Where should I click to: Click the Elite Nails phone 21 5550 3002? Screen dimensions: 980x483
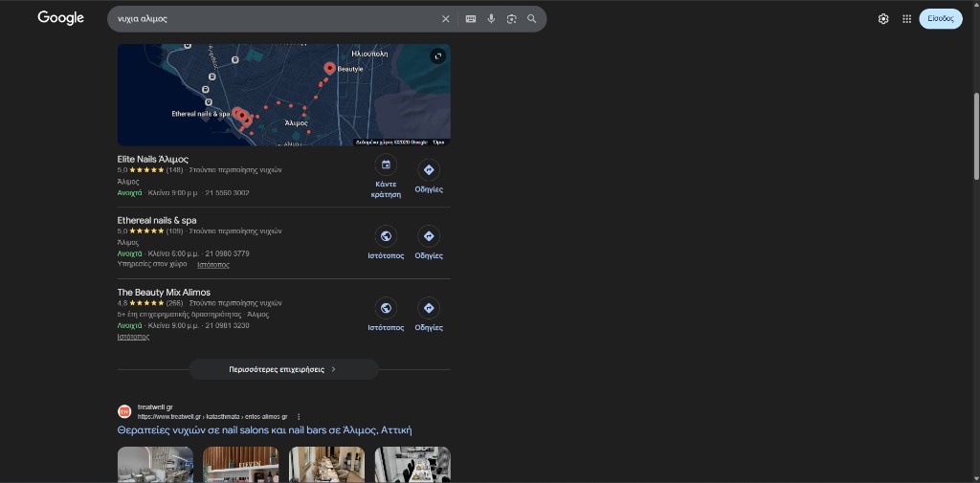227,193
